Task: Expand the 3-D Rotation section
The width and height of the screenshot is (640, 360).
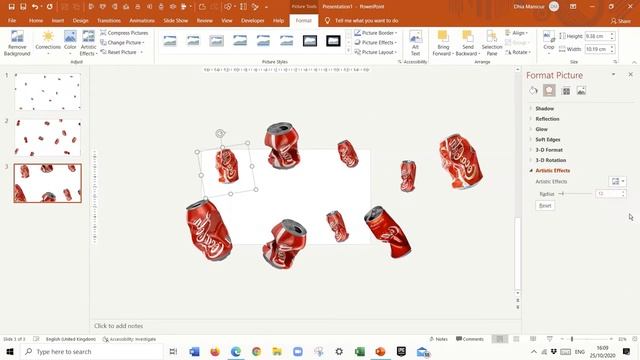Action: click(551, 160)
